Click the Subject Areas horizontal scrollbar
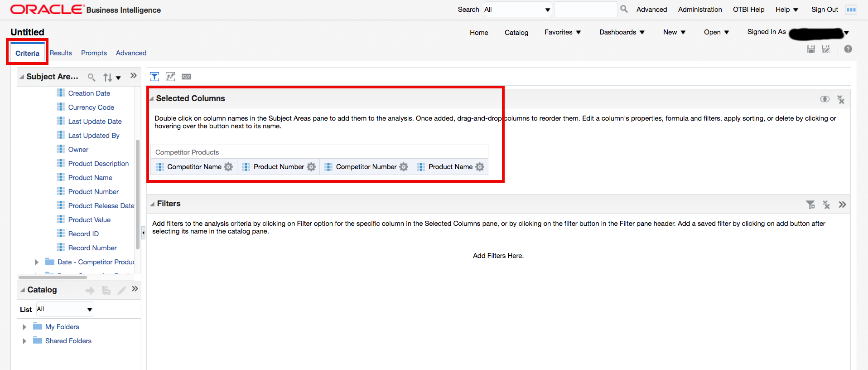The image size is (868, 370). pos(53,277)
